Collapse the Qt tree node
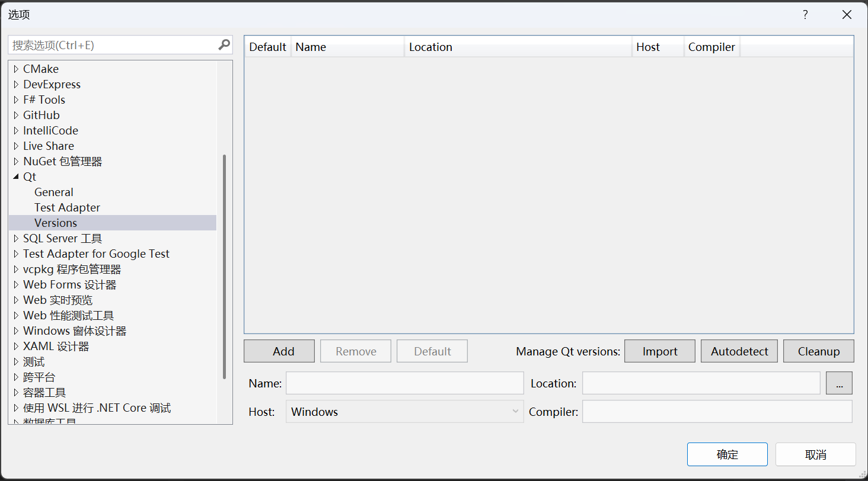 [x=15, y=177]
